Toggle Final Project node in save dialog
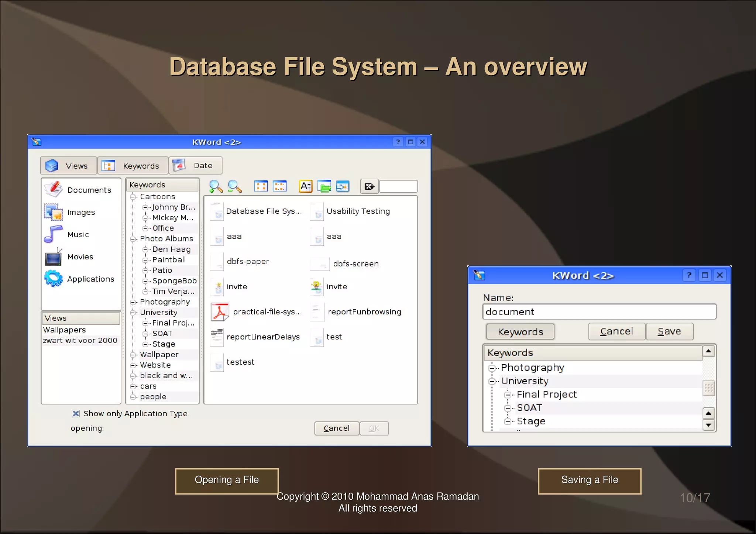This screenshot has width=756, height=534. click(x=508, y=395)
